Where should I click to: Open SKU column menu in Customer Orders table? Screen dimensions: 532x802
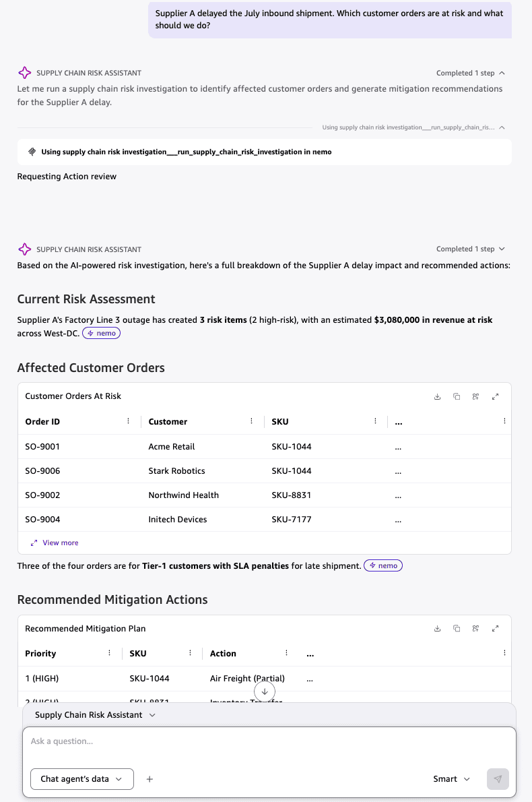click(x=375, y=421)
